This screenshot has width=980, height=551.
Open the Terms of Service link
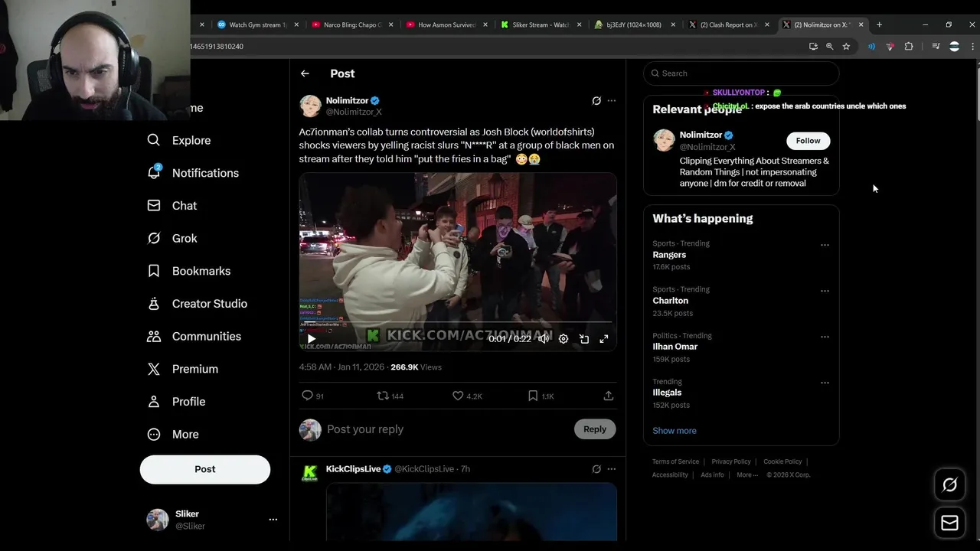675,461
